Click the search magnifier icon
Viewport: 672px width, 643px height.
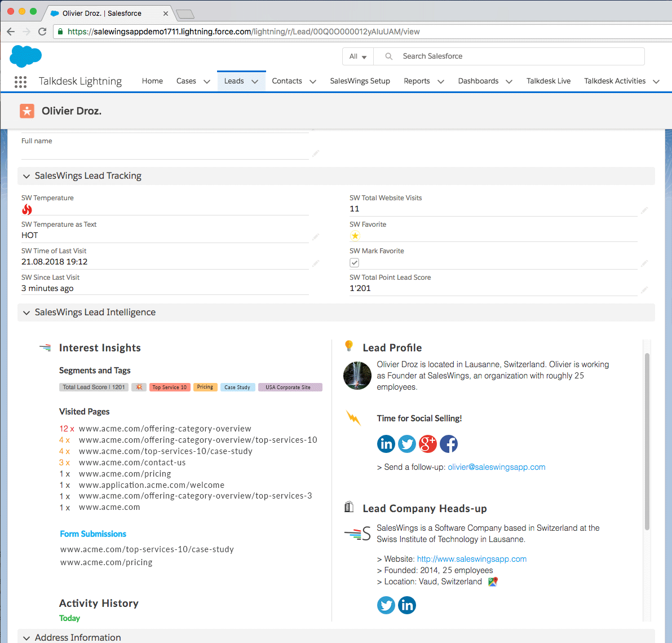click(x=389, y=56)
